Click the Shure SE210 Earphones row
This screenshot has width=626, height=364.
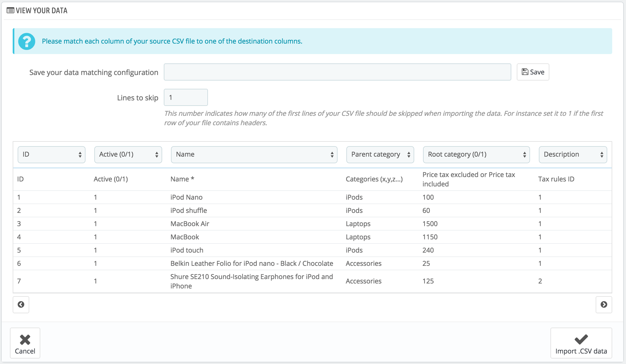[252, 281]
